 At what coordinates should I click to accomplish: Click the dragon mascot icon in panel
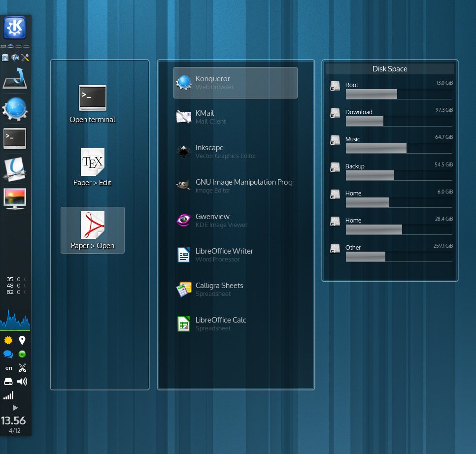tap(15, 58)
